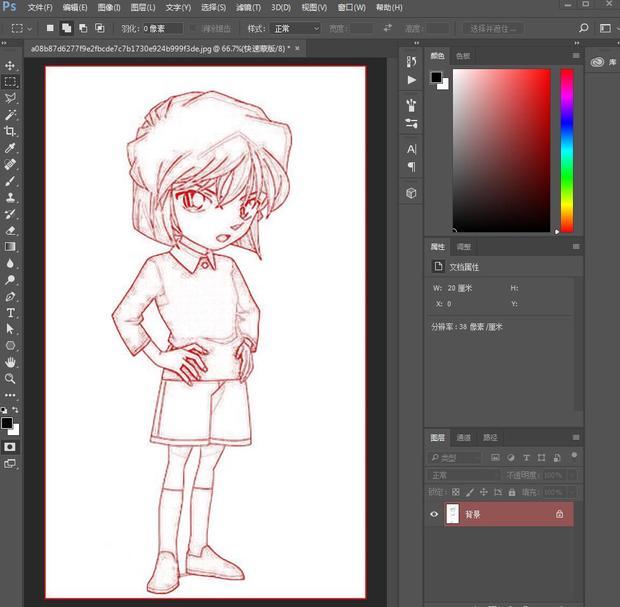Select the History Brush tool
Screen dimensions: 620x607
(10, 214)
